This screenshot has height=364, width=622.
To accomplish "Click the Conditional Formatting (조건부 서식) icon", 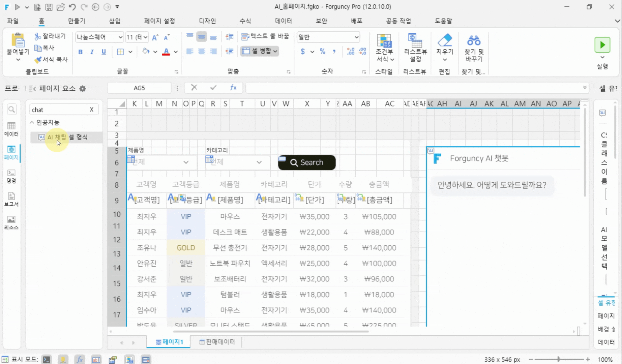I will [384, 41].
